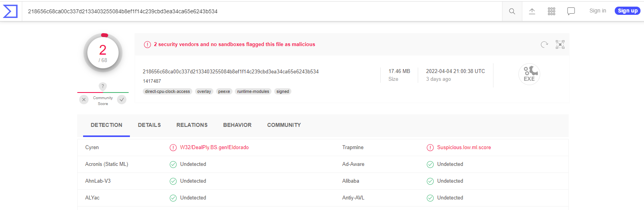
Task: Open the BEHAVIOR tab
Action: click(237, 125)
